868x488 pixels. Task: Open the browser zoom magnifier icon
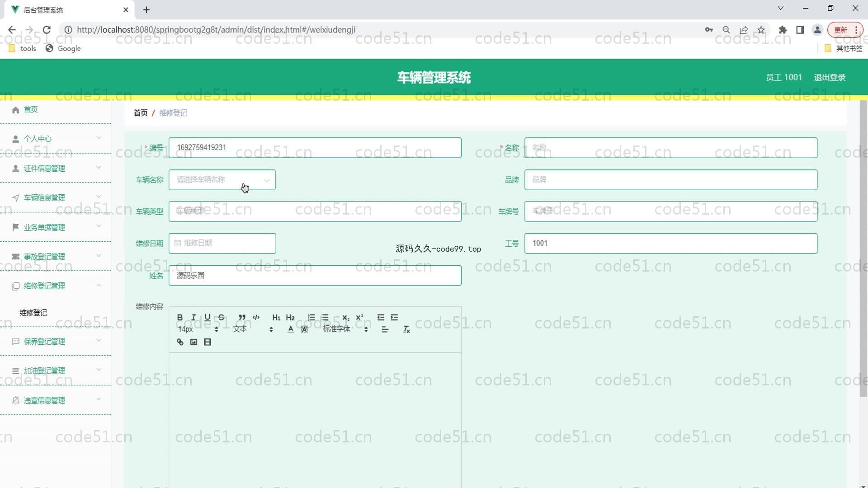click(x=726, y=30)
